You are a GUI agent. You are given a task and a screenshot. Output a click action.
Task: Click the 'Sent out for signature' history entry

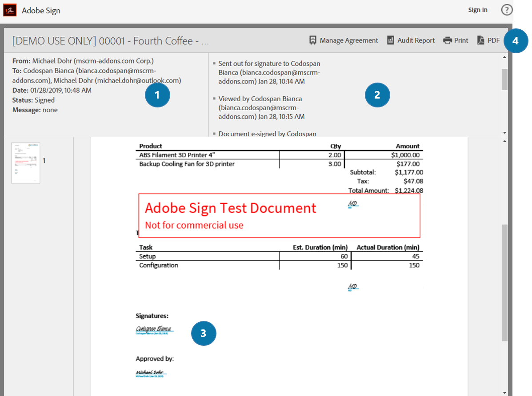pos(269,72)
